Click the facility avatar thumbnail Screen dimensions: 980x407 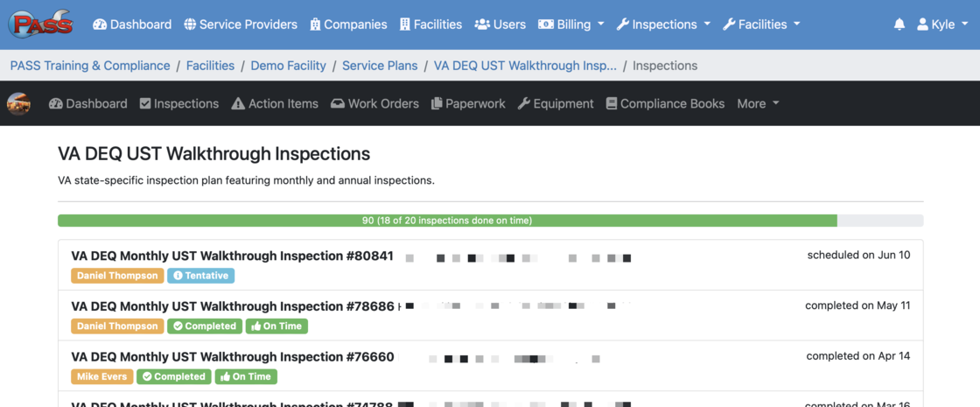(x=18, y=103)
